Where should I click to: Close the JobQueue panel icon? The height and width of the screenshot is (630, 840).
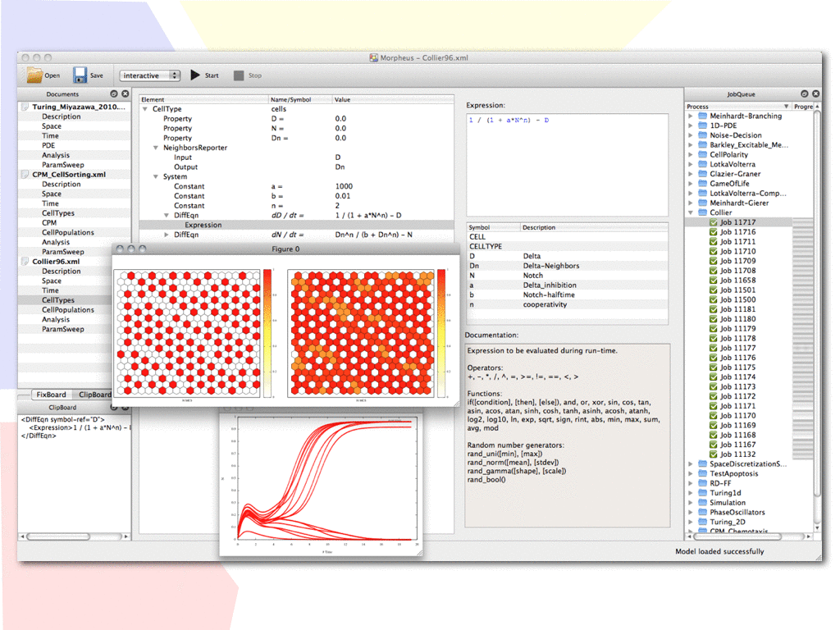point(816,94)
